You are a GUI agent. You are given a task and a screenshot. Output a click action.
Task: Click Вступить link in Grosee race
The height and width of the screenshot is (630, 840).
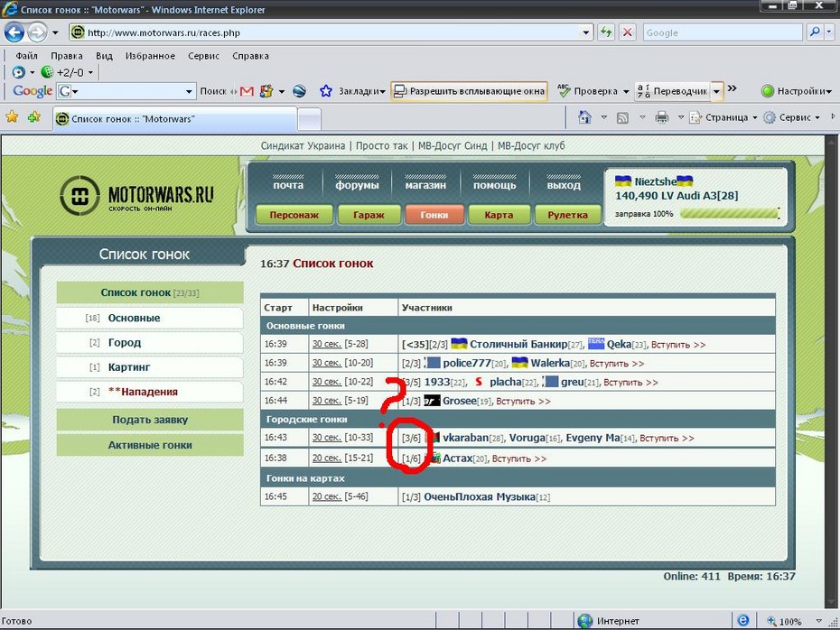point(523,401)
